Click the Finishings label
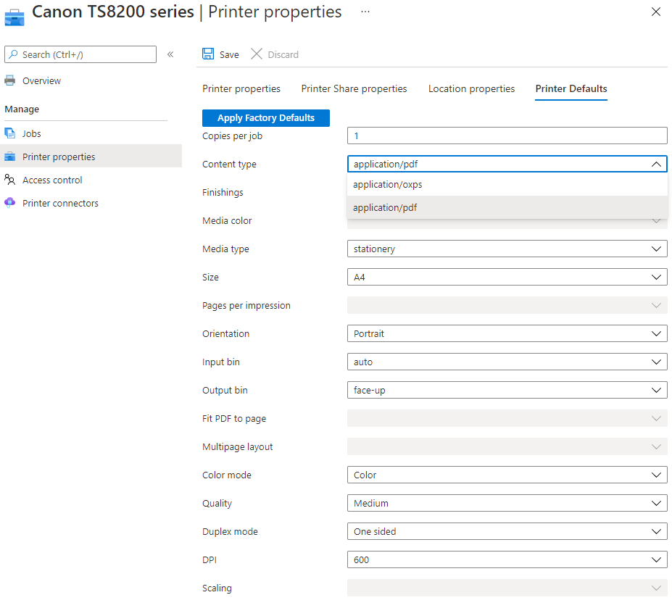This screenshot has width=672, height=616. [x=223, y=192]
